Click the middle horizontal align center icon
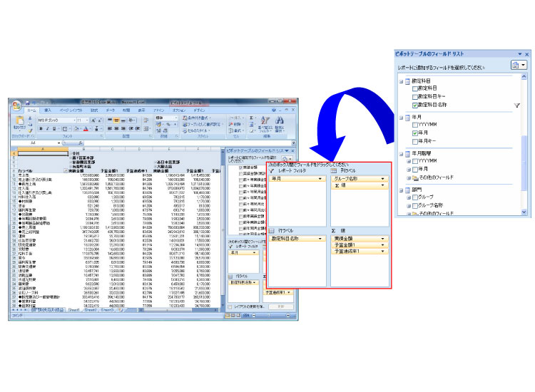 coord(116,129)
